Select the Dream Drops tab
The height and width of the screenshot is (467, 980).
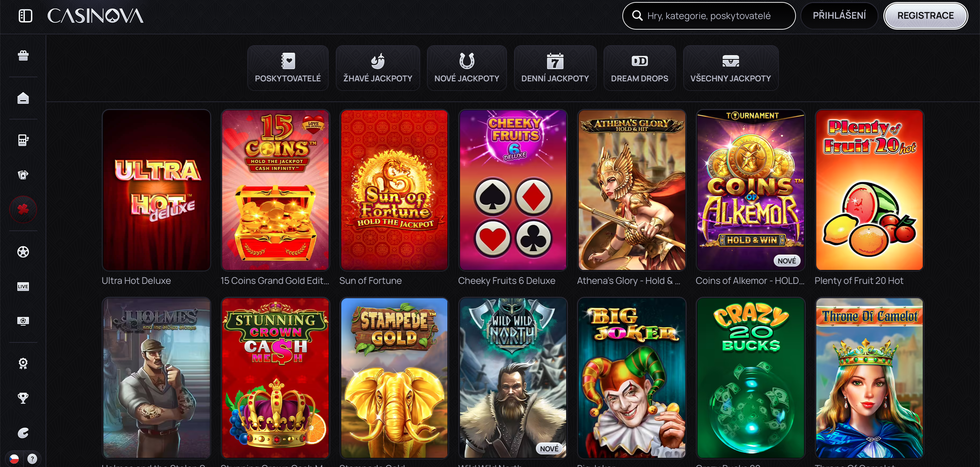tap(639, 68)
